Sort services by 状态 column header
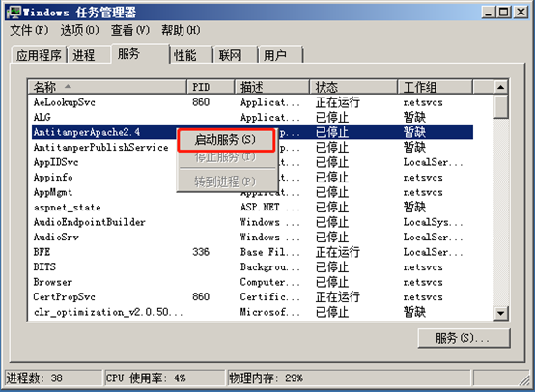 pyautogui.click(x=353, y=87)
